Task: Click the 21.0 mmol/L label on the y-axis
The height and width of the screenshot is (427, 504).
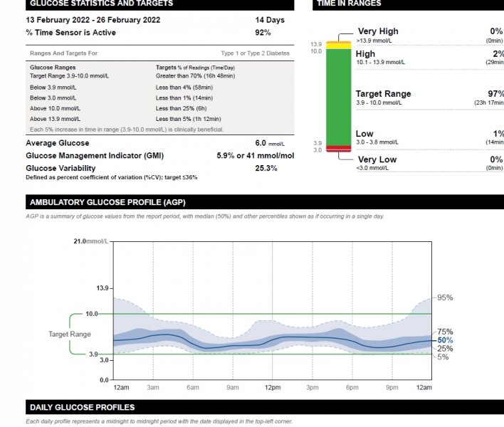Action: pos(91,241)
